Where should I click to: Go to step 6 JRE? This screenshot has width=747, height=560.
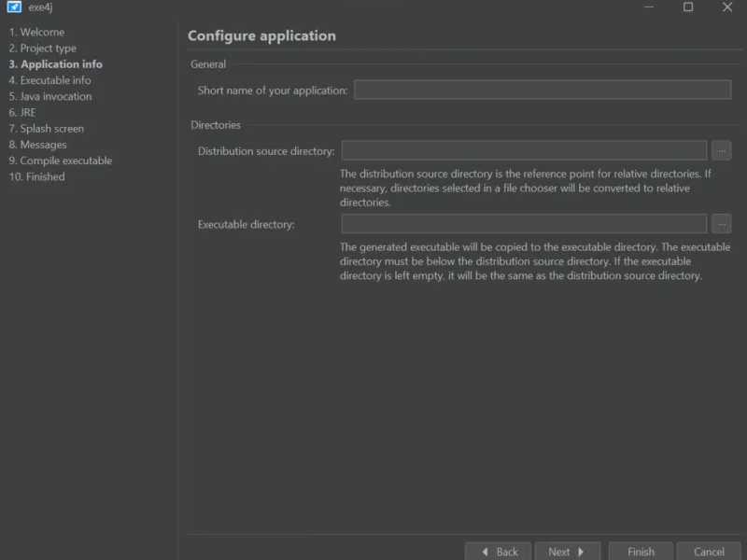click(21, 112)
